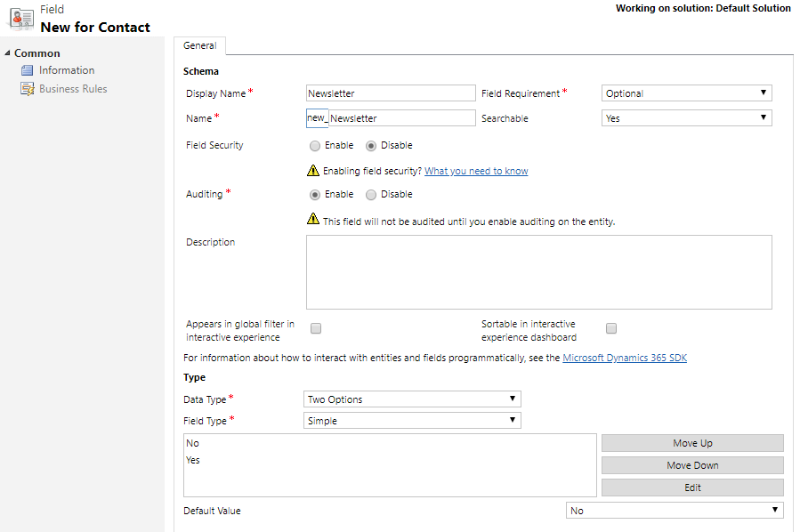Check Appears in global filter checkbox
This screenshot has width=800, height=532.
tap(316, 328)
